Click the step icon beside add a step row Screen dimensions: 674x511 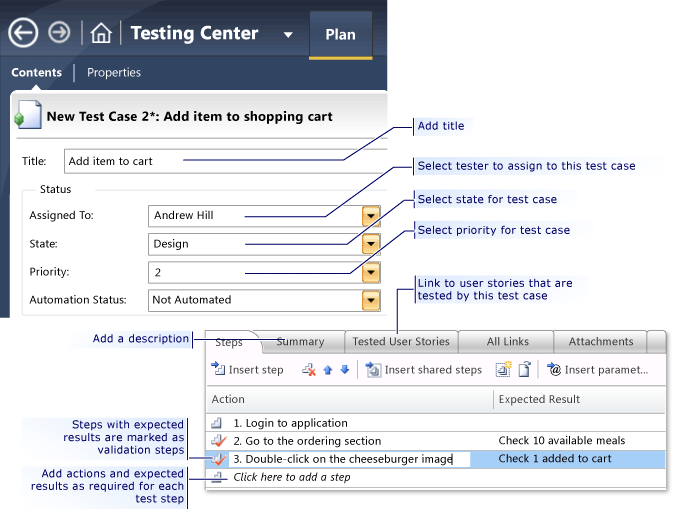(218, 477)
